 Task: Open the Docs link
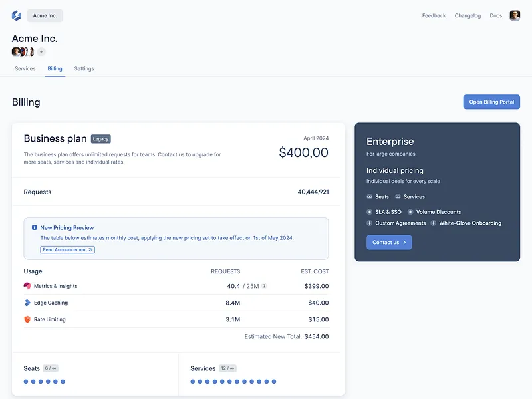pyautogui.click(x=495, y=15)
